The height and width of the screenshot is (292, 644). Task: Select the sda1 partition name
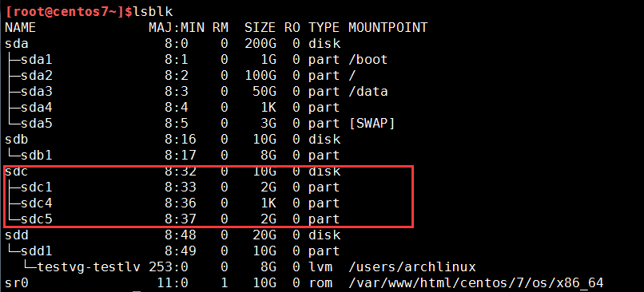point(36,60)
